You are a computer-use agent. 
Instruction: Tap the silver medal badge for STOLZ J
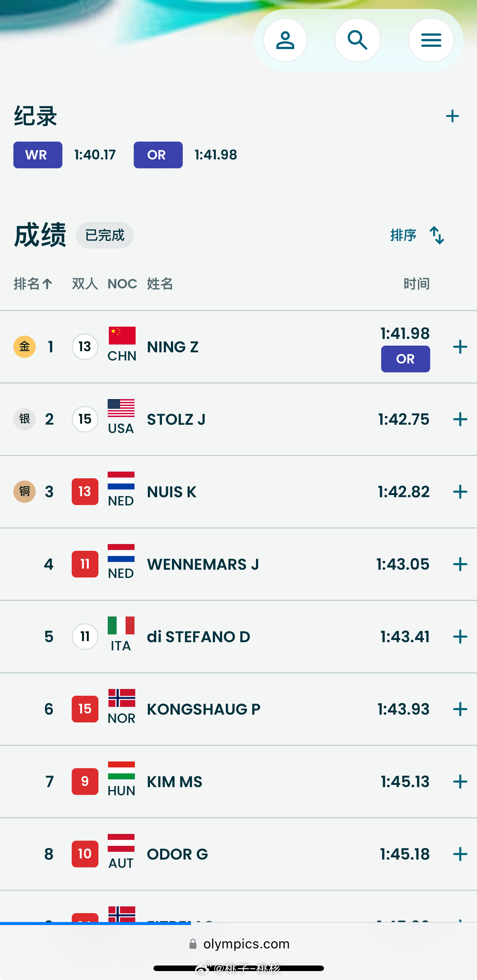pos(25,419)
